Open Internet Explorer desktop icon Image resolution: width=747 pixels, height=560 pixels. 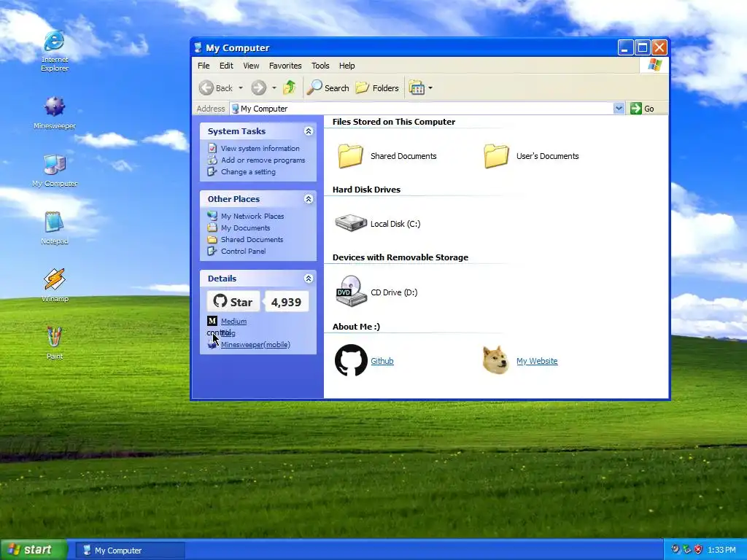pos(54,51)
